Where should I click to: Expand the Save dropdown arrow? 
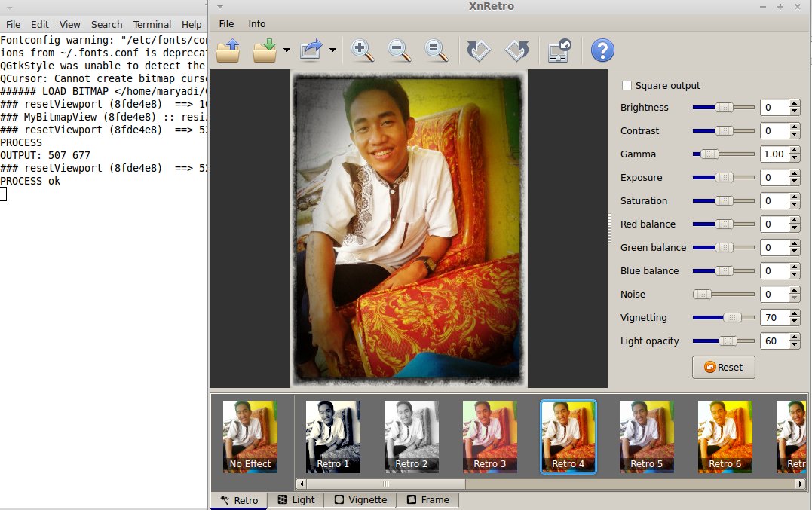click(x=286, y=50)
